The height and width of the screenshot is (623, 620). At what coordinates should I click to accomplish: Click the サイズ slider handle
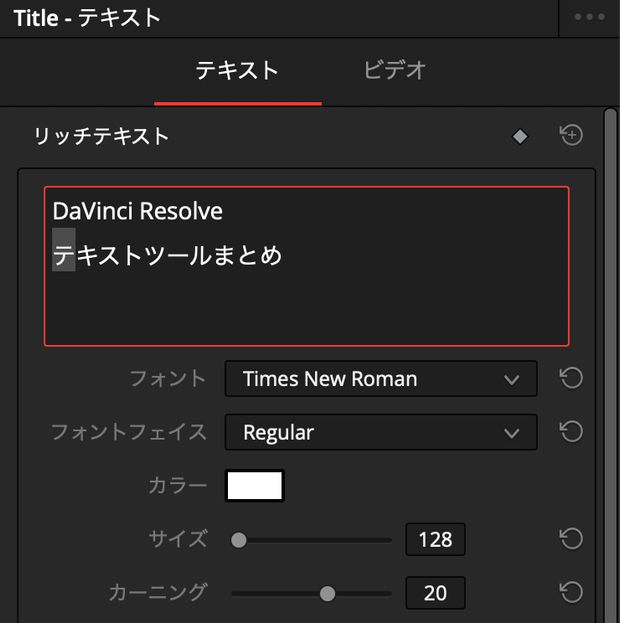[239, 540]
